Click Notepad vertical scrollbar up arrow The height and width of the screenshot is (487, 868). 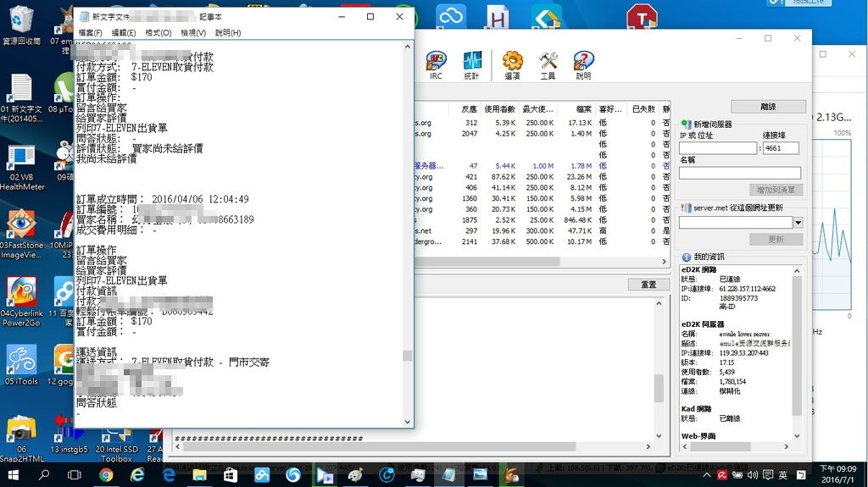(408, 47)
